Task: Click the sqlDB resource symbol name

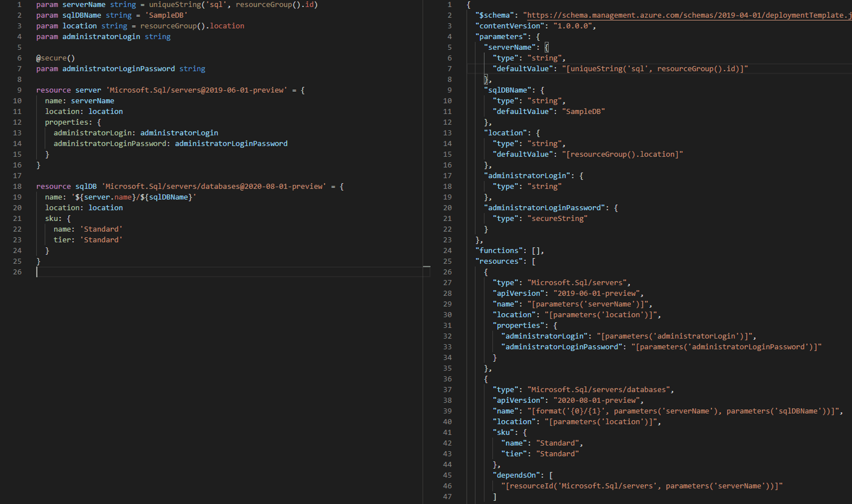Action: 86,186
